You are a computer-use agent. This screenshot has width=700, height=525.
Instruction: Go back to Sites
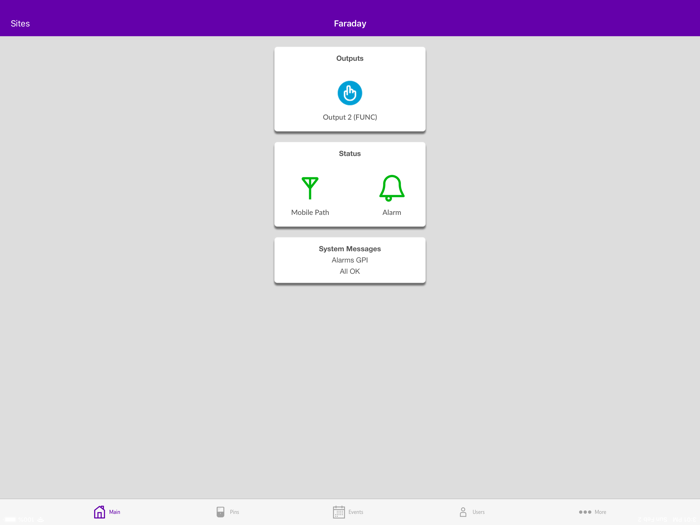click(20, 24)
